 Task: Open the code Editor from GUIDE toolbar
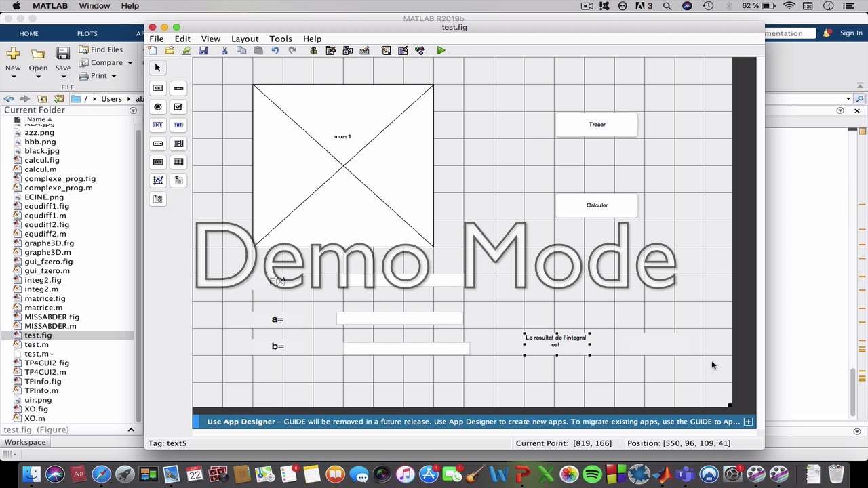point(386,50)
